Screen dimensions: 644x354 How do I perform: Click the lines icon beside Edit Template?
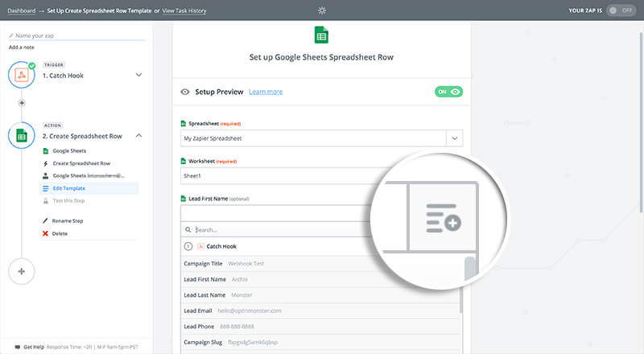tap(46, 188)
